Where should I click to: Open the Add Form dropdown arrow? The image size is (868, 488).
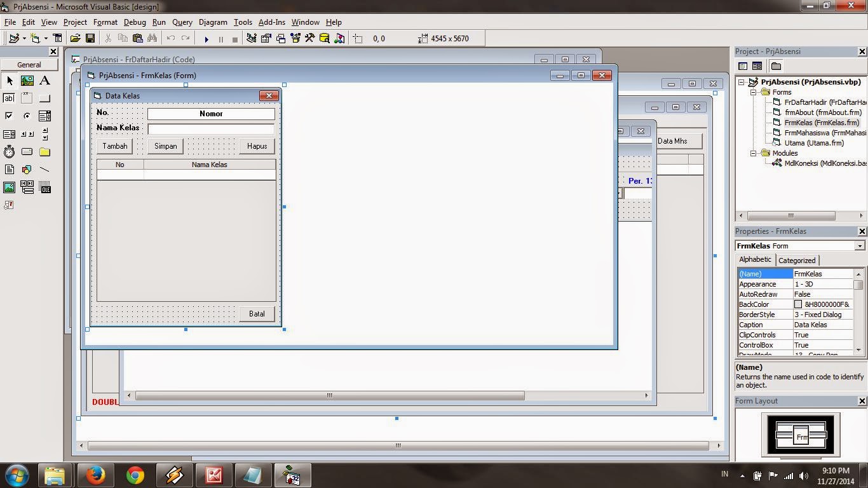[46, 39]
